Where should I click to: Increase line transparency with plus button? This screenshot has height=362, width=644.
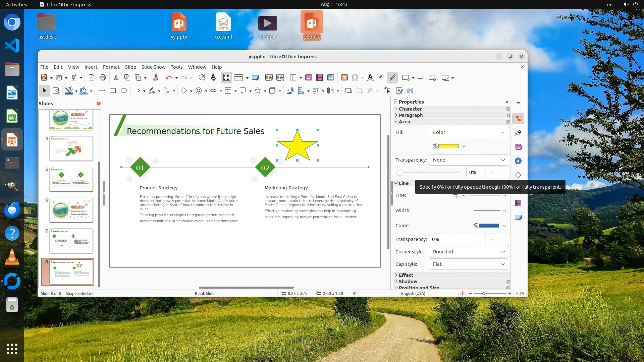(503, 239)
